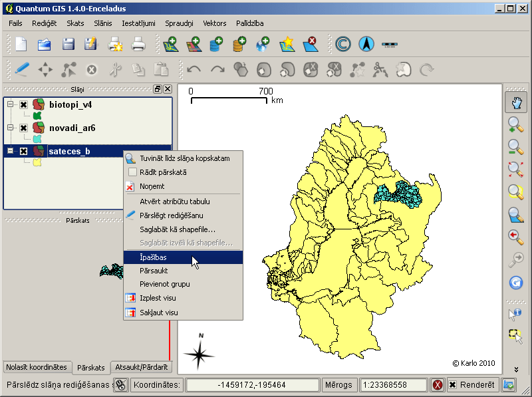Click the coordinates input field
The image size is (532, 397).
click(x=253, y=385)
